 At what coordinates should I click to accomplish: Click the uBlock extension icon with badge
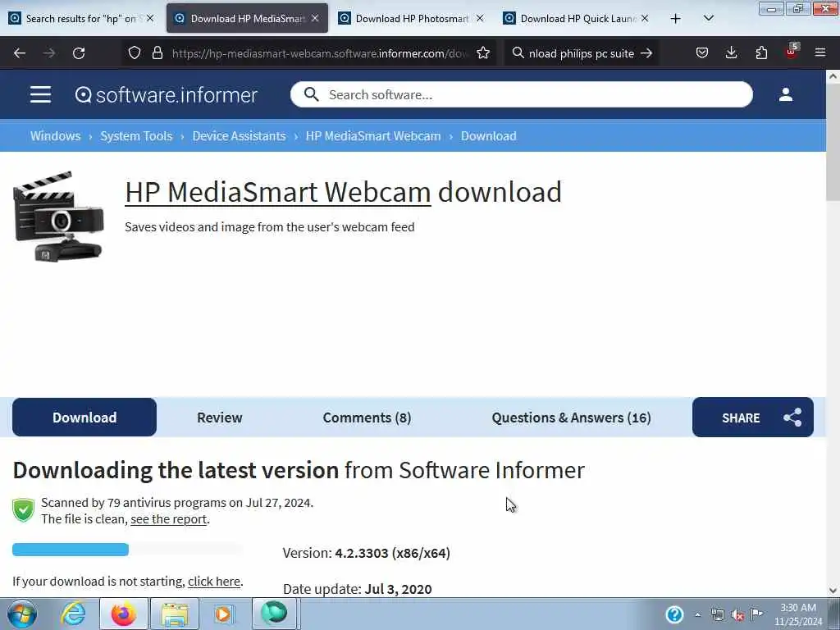(792, 52)
